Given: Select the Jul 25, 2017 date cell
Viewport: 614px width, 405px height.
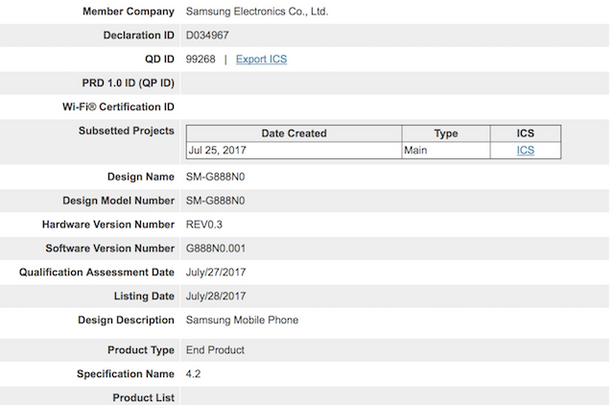Looking at the screenshot, I should (x=218, y=150).
